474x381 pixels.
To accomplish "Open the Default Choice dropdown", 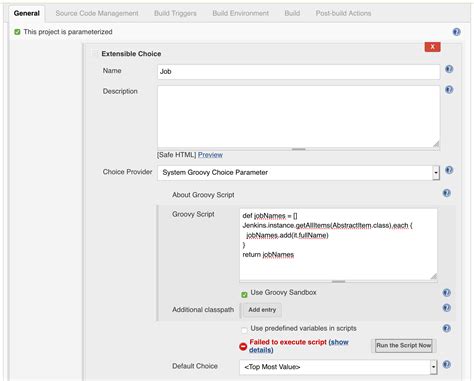I will coord(338,367).
